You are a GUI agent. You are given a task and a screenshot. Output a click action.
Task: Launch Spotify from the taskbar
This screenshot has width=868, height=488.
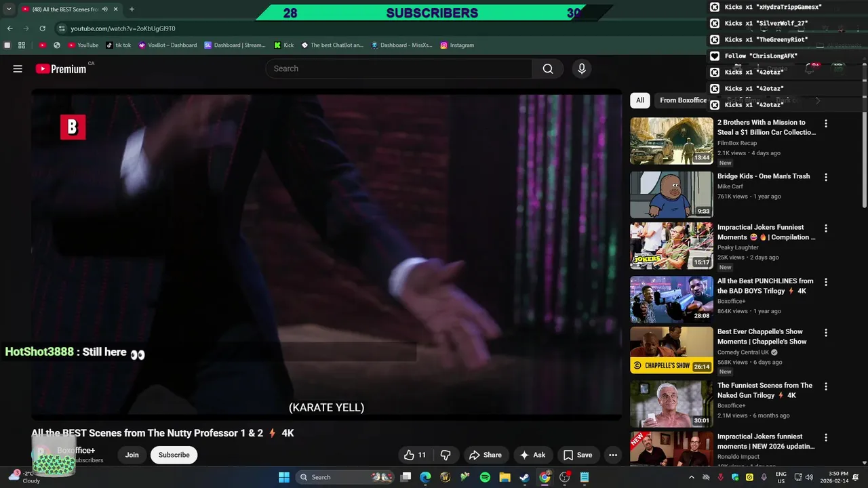485,477
